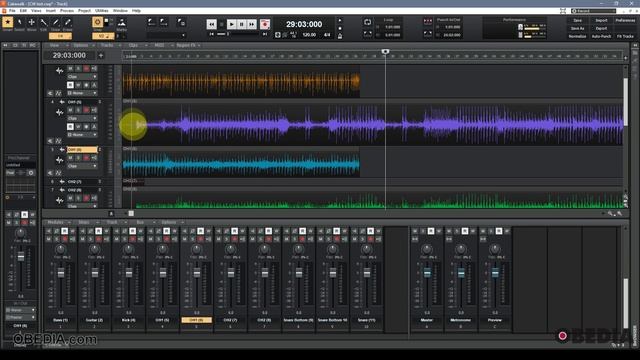
Task: Expand the track view Tracks dropdown
Action: pyautogui.click(x=110, y=45)
